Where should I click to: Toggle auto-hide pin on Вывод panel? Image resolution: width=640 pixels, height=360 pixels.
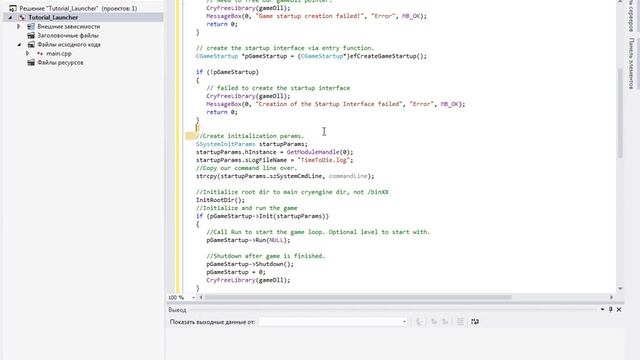pos(611,309)
